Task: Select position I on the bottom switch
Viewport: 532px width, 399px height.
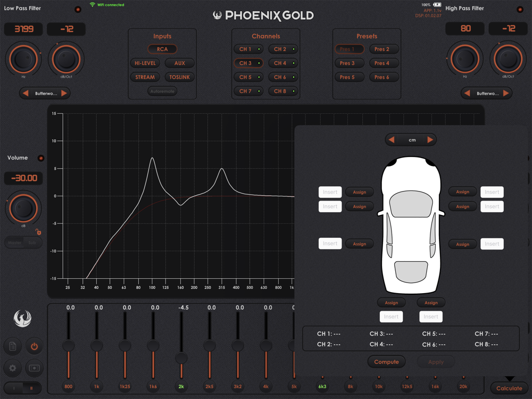Action: [14, 388]
